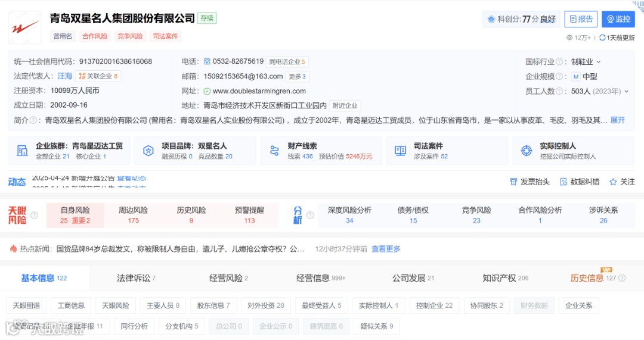The width and height of the screenshot is (644, 340).
Task: Click help icon next to 简介
Action: (x=33, y=120)
